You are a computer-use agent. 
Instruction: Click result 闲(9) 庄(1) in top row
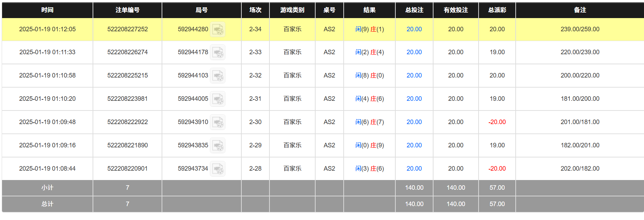369,29
